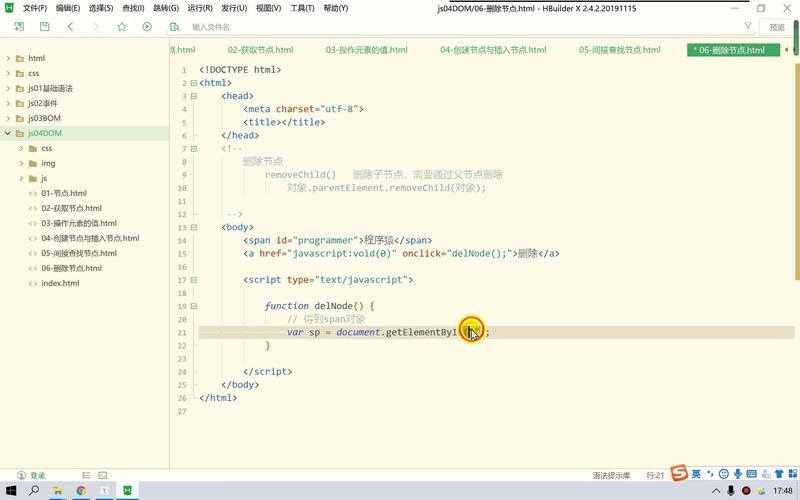Viewport: 800px width, 500px height.
Task: Switch to the 05-间接查找节点.html tab
Action: click(x=619, y=50)
